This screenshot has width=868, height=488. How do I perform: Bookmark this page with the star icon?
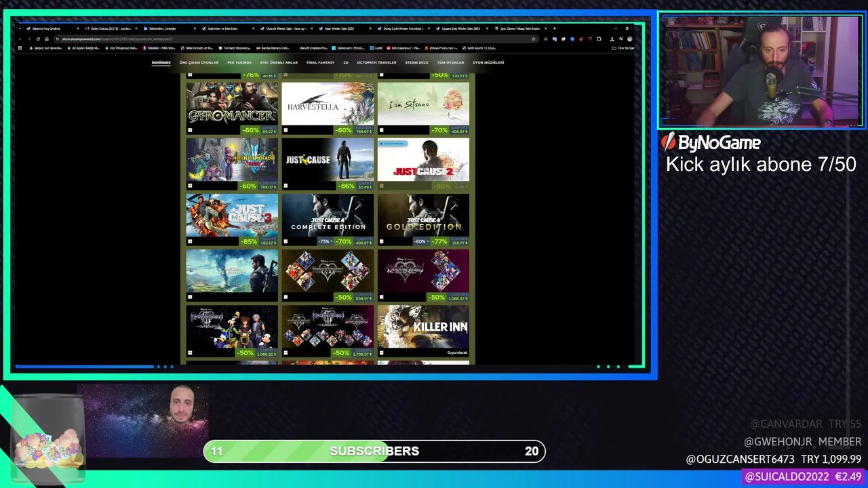pos(533,39)
